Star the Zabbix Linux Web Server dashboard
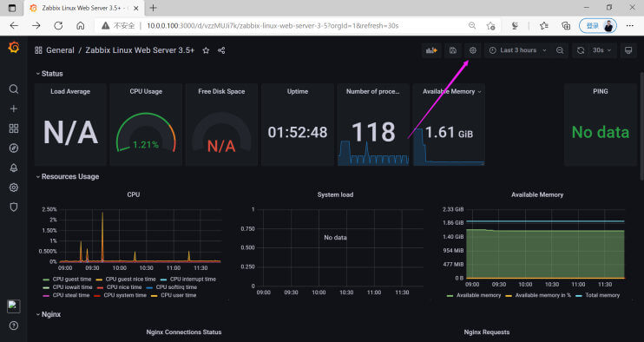Viewport: 644px width, 342px height. (x=207, y=50)
